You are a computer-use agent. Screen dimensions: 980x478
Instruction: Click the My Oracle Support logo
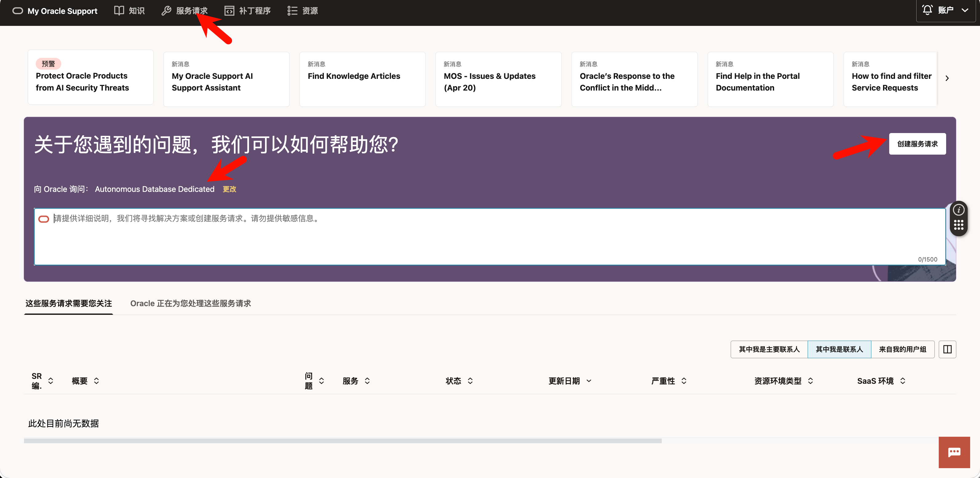(x=55, y=11)
